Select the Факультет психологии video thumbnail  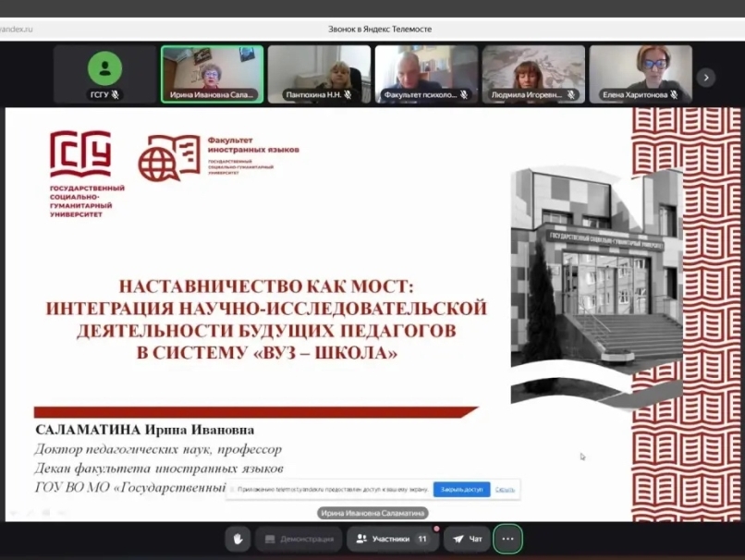coord(426,72)
